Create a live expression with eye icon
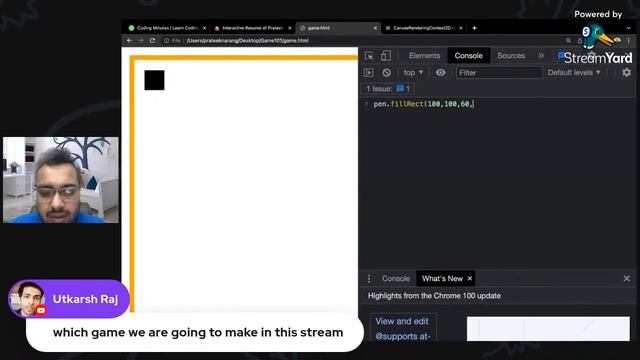640x360 pixels. (x=440, y=73)
